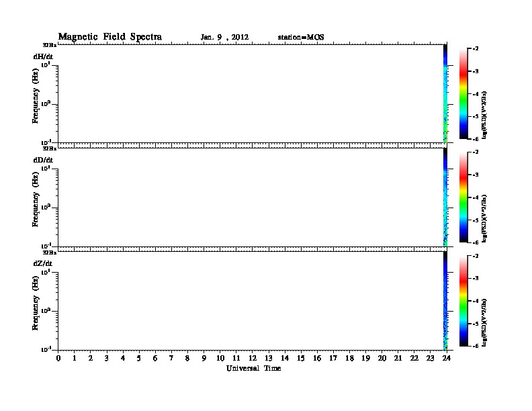This screenshot has width=532, height=411.
Task: Click hour 7 on the Universal Time axis
Action: point(171,358)
